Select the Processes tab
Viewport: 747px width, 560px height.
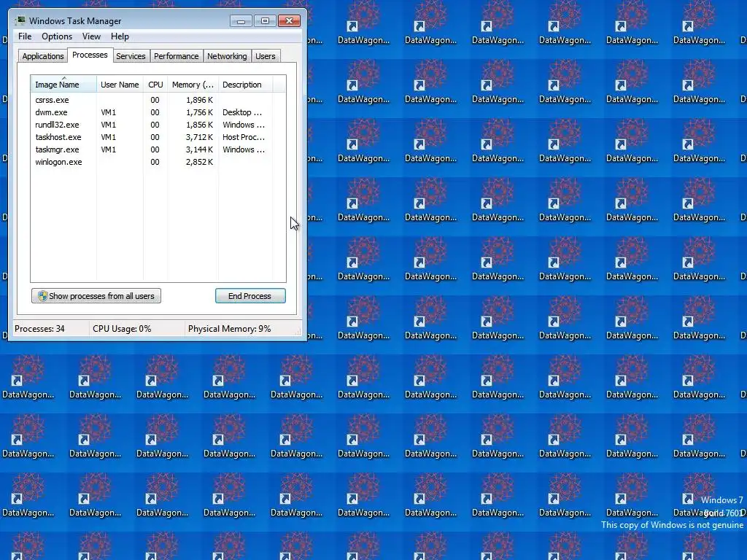pyautogui.click(x=90, y=55)
